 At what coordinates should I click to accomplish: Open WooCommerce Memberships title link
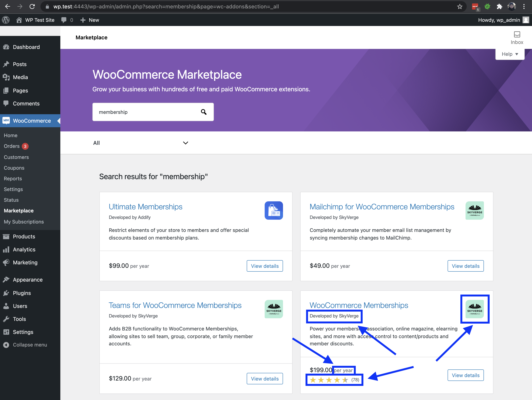coord(359,305)
